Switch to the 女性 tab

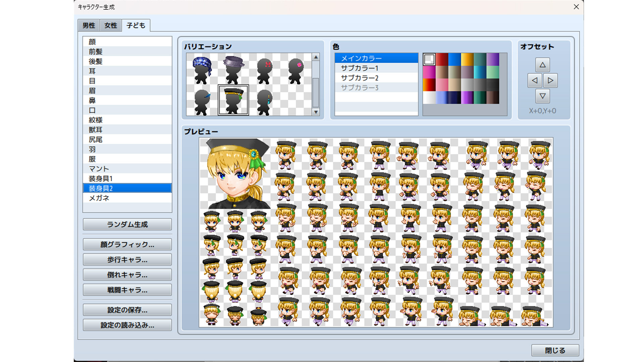click(x=111, y=25)
